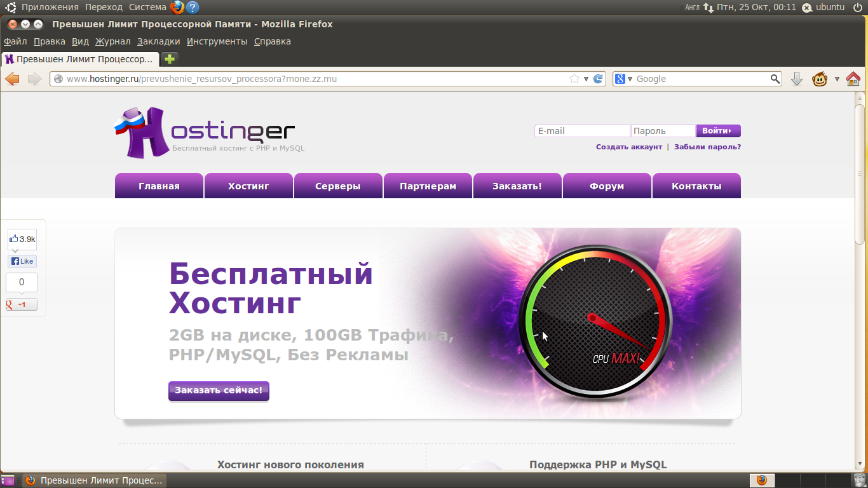
Task: Click the Войти login button
Action: tap(719, 131)
